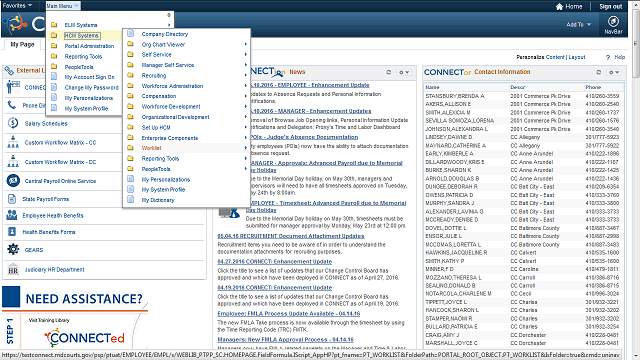640x360 pixels.
Task: Click the Health Benefits Forms icon
Action: (x=12, y=231)
